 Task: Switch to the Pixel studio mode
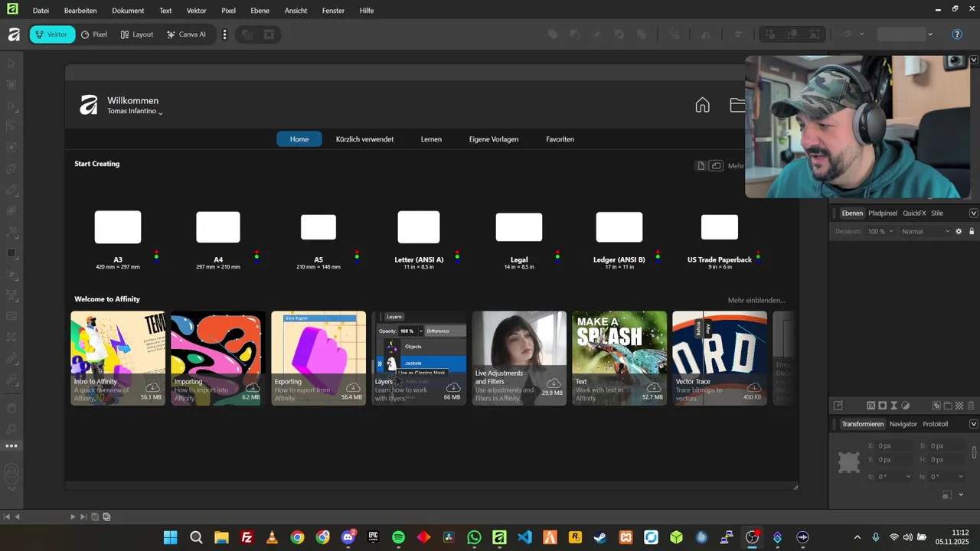coord(94,34)
